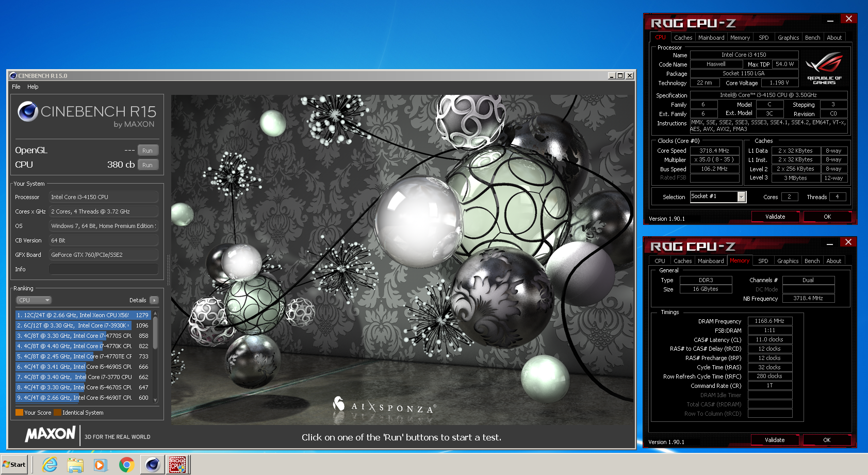Select ranking row 9 Core i5-4690T
The image size is (868, 475).
[x=83, y=398]
